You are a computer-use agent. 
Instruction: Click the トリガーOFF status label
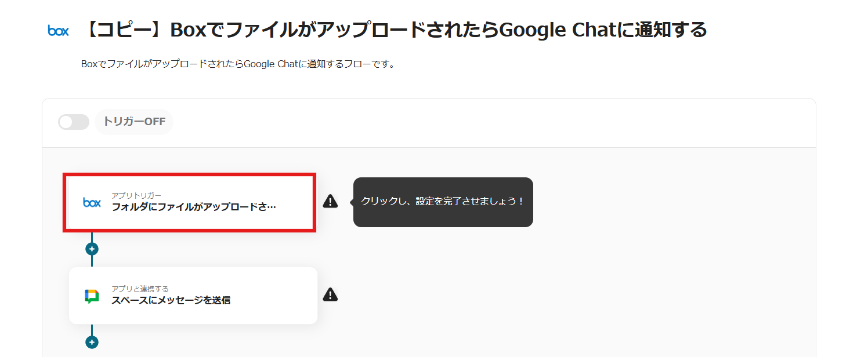134,122
